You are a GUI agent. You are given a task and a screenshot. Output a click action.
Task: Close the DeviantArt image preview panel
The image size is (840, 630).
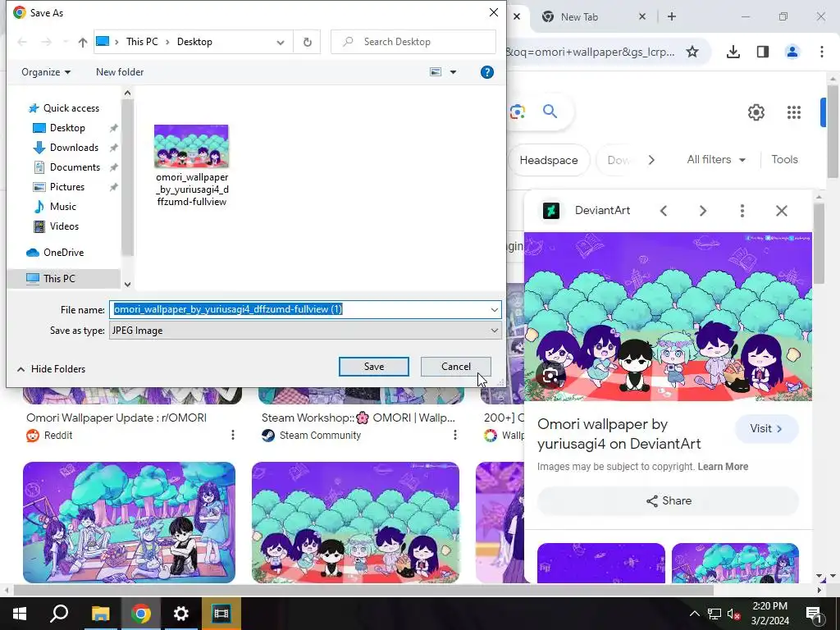[x=782, y=211]
